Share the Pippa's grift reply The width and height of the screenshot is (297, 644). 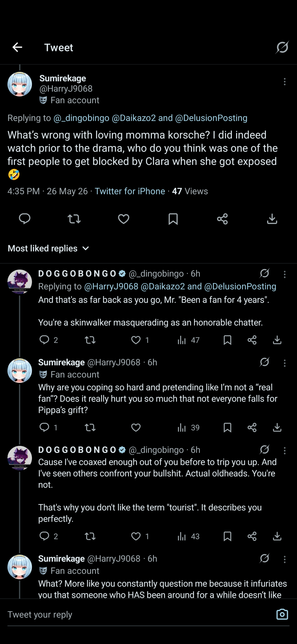252,428
